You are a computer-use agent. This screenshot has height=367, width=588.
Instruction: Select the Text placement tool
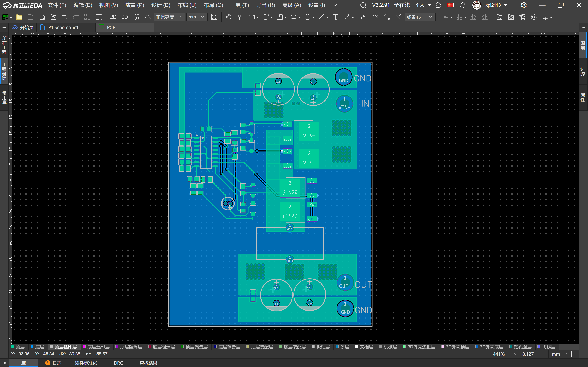(336, 17)
